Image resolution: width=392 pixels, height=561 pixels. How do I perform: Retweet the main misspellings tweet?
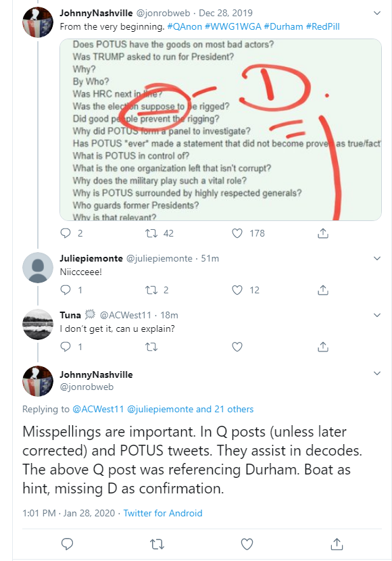click(x=157, y=544)
